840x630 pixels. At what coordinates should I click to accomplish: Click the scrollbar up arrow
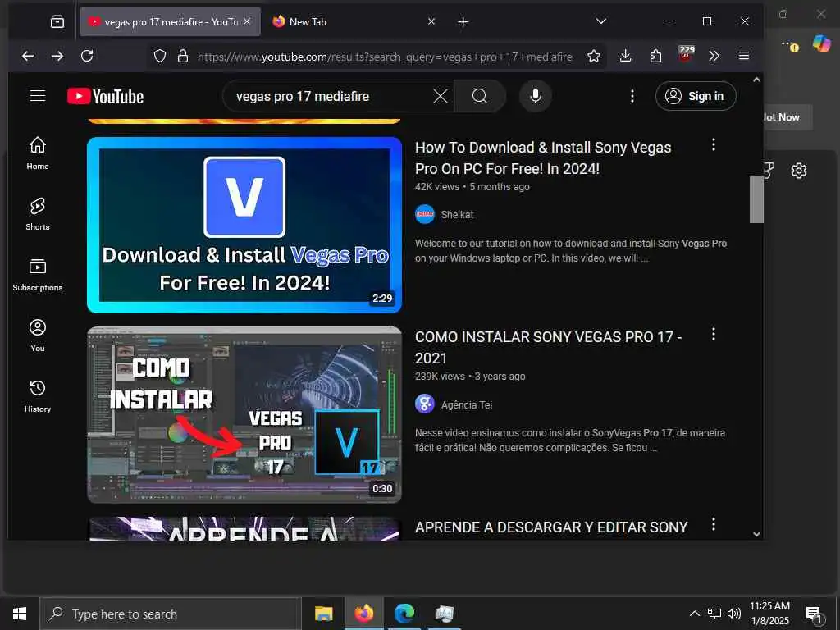point(756,80)
